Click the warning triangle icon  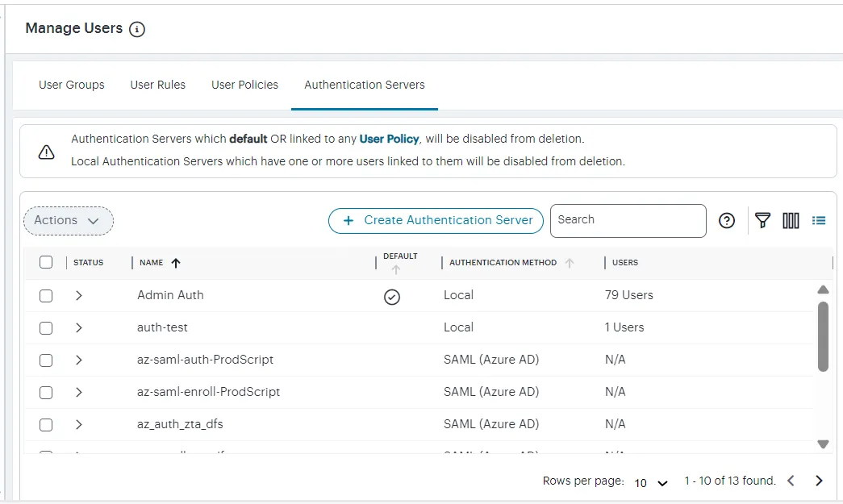(x=46, y=152)
